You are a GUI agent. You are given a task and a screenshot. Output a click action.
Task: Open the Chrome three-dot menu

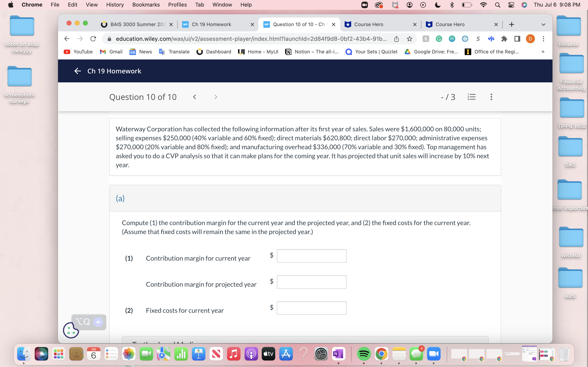(543, 39)
